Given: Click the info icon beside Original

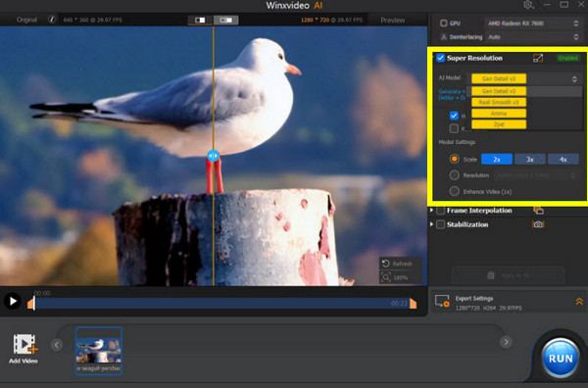Looking at the screenshot, I should click(51, 20).
